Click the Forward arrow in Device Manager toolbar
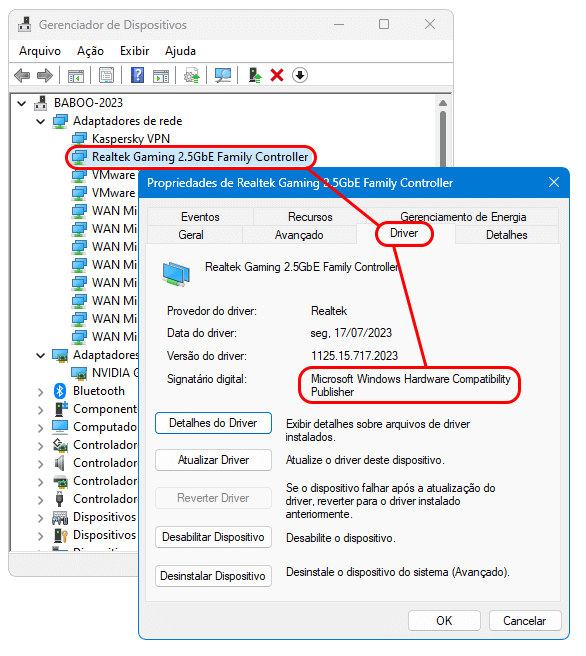 (x=45, y=76)
